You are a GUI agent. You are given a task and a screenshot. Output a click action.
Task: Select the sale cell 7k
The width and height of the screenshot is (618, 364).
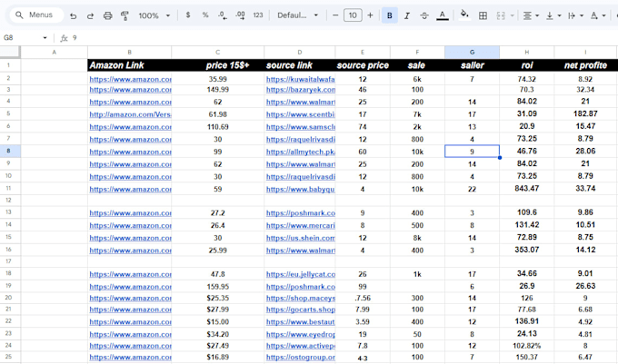coord(417,114)
